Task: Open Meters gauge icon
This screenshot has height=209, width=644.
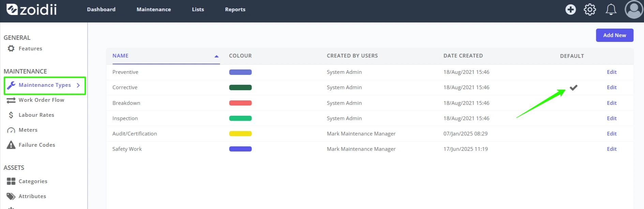Action: (x=11, y=130)
